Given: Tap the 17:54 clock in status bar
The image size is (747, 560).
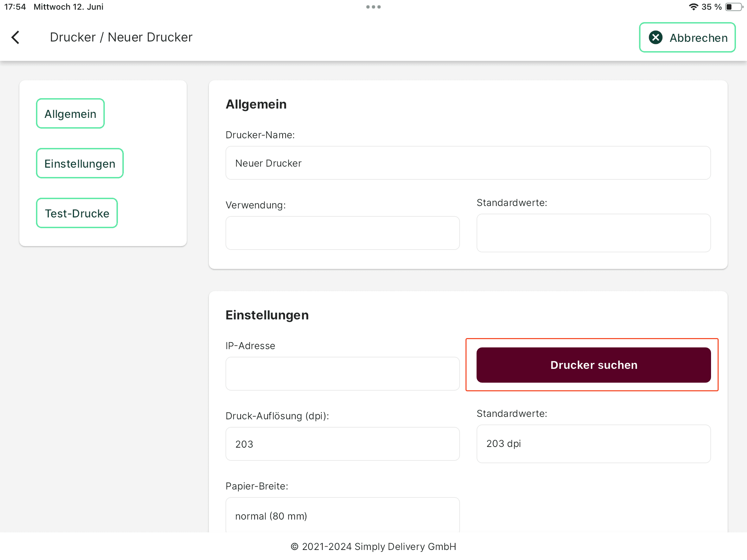Looking at the screenshot, I should click(15, 7).
